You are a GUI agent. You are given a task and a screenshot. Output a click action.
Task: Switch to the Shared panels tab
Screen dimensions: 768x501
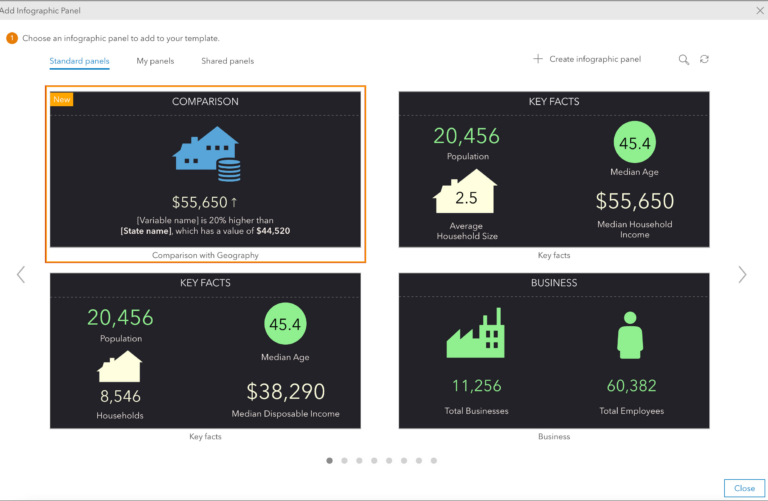tap(228, 61)
